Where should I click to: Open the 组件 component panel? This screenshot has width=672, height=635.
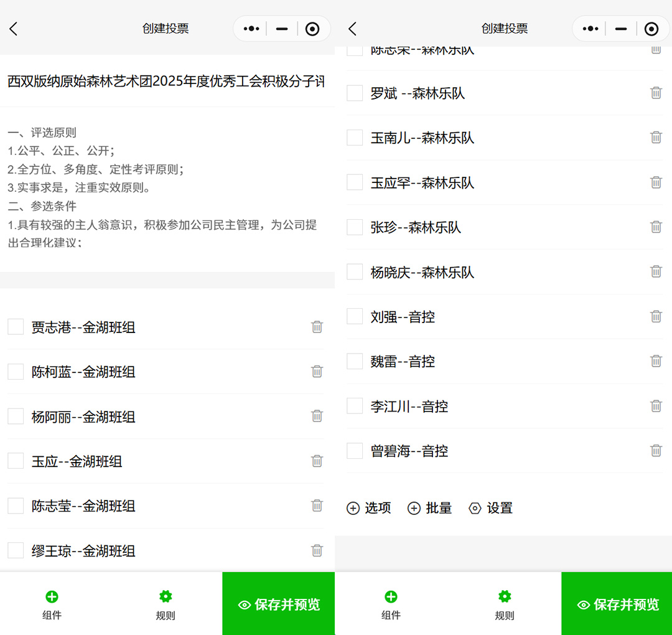[x=52, y=603]
